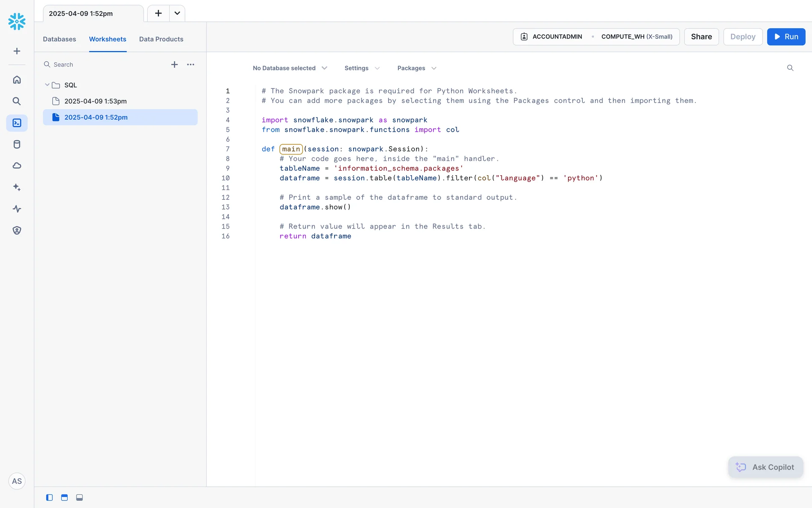Open the Admin shield icon
812x508 pixels.
17,230
